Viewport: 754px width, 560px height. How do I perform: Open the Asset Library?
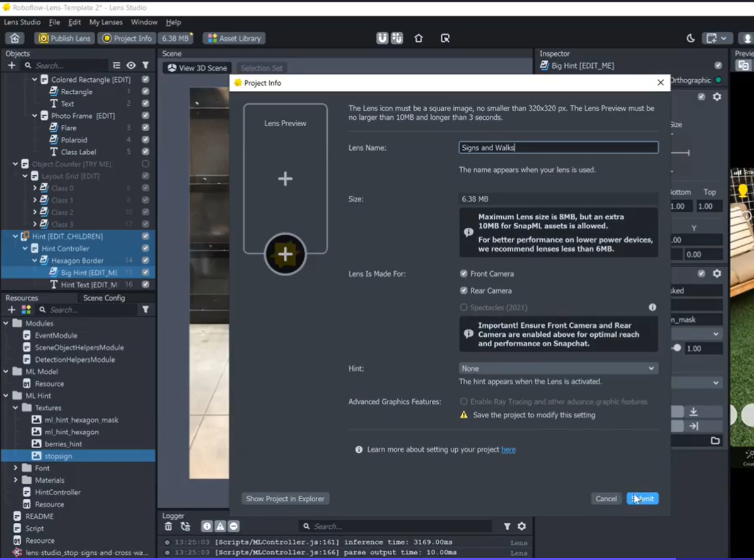pyautogui.click(x=234, y=38)
